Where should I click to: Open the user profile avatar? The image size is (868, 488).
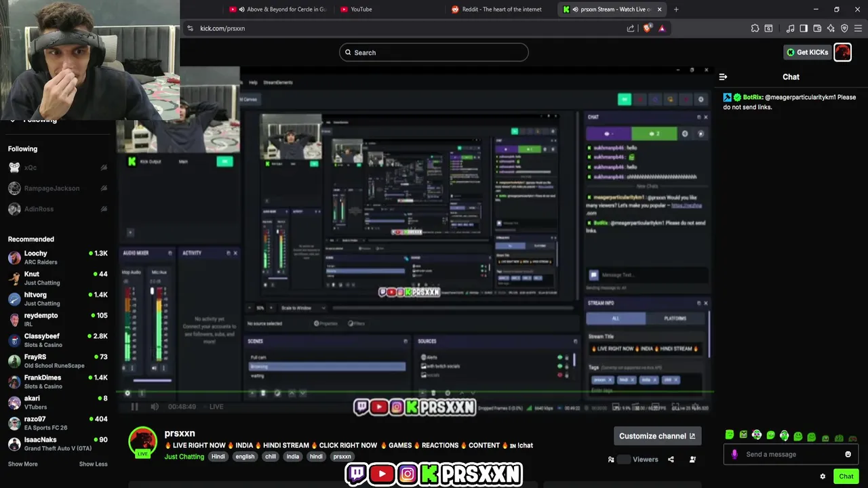coord(842,52)
